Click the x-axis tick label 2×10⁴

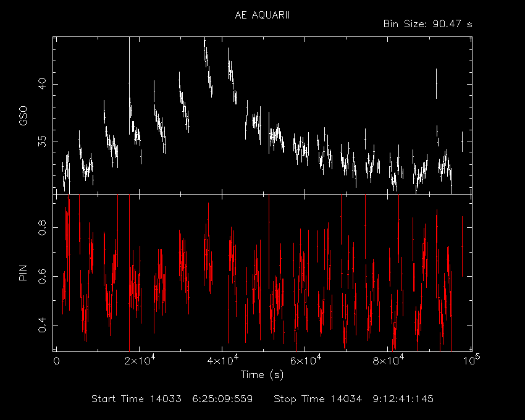tap(140, 360)
